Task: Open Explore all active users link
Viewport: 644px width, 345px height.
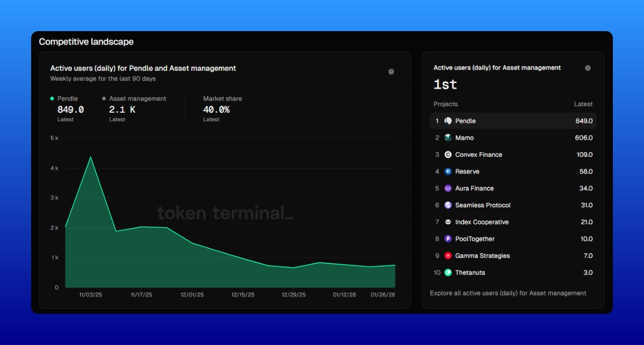Action: [x=508, y=293]
